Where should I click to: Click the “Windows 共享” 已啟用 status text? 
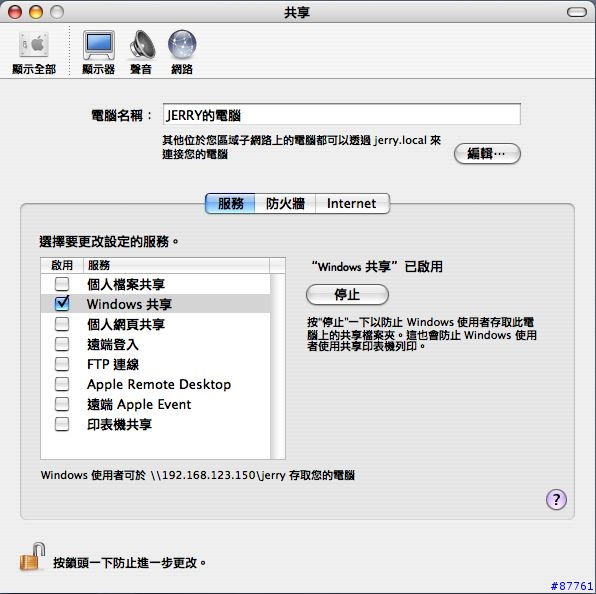coord(377,266)
